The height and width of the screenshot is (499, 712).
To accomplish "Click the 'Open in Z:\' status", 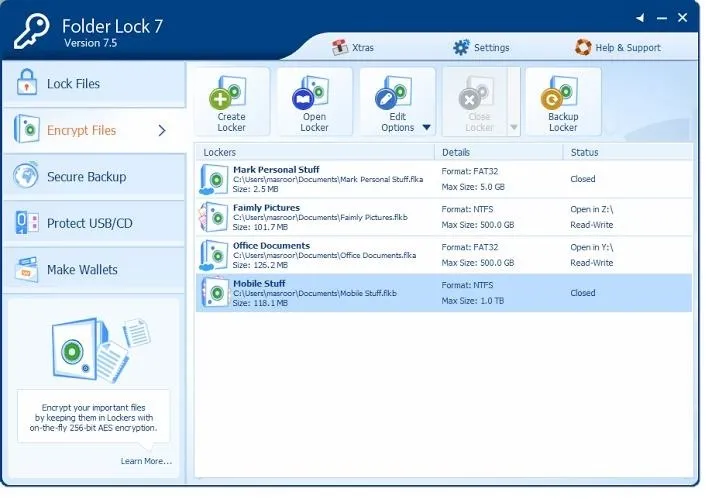I will pos(592,209).
